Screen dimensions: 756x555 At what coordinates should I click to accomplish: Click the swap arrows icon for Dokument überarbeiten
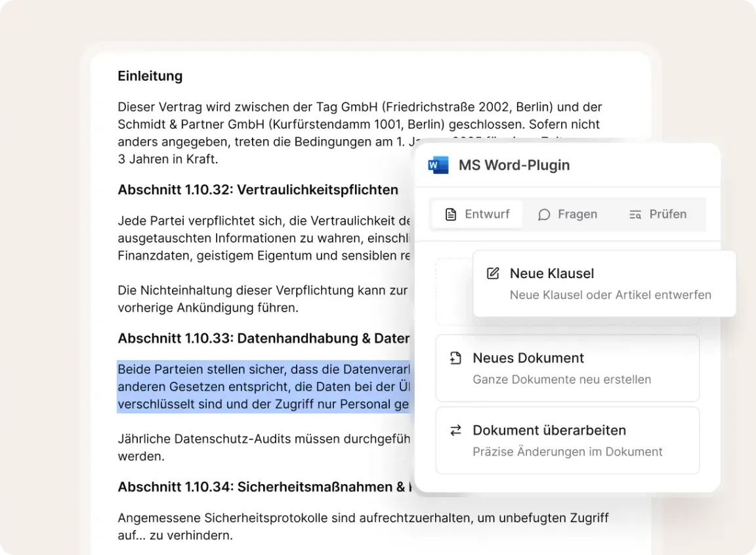[455, 430]
